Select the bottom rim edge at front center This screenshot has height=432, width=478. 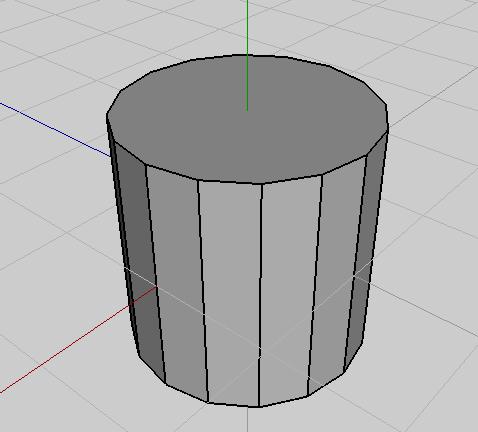point(233,404)
